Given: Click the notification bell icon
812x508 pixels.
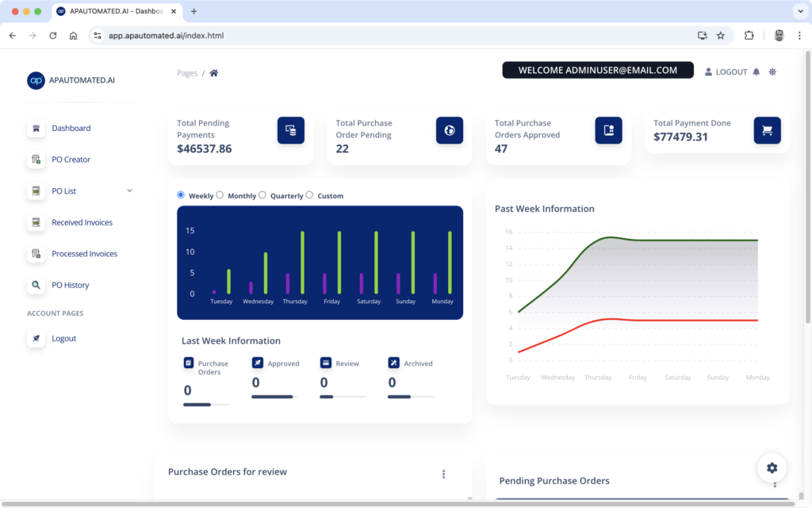Looking at the screenshot, I should click(x=756, y=71).
